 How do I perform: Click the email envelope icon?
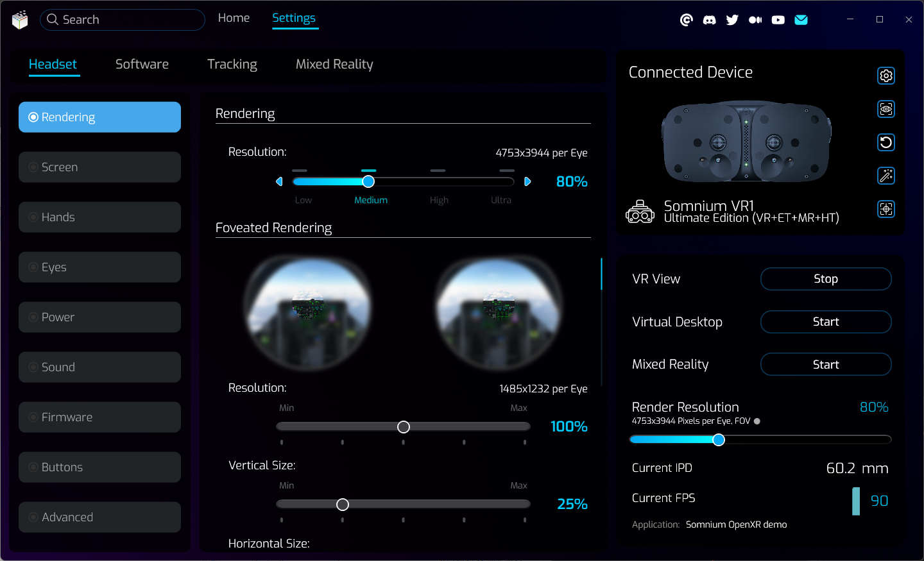(x=801, y=20)
